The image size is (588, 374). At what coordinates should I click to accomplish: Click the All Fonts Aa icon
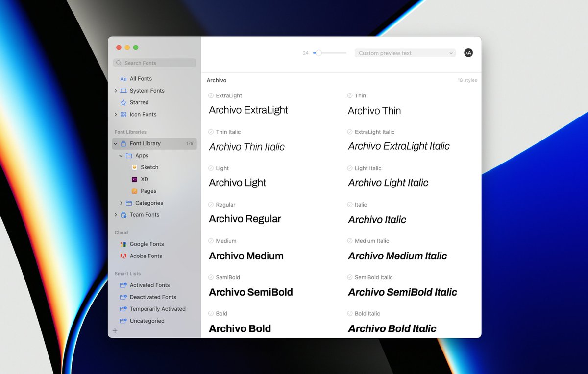coord(123,79)
